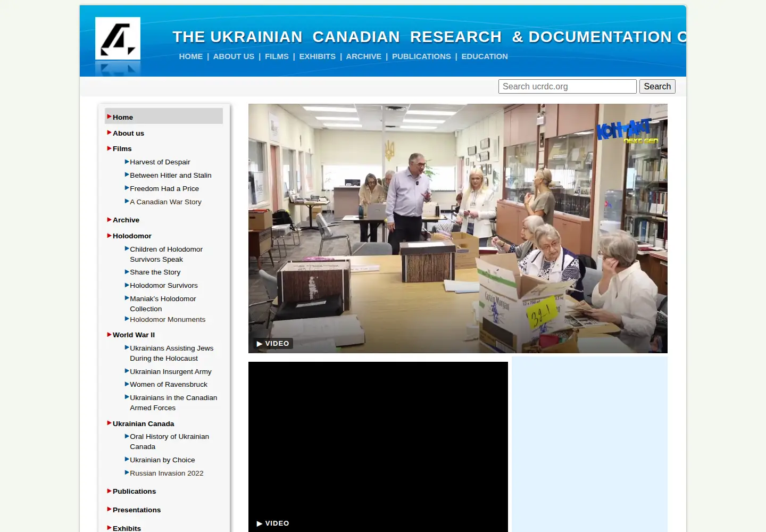
Task: Play the library meeting video thumbnail
Action: point(458,228)
